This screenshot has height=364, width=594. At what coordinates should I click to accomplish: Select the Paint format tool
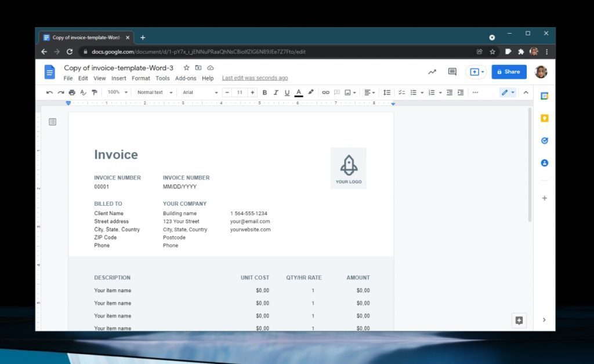93,92
